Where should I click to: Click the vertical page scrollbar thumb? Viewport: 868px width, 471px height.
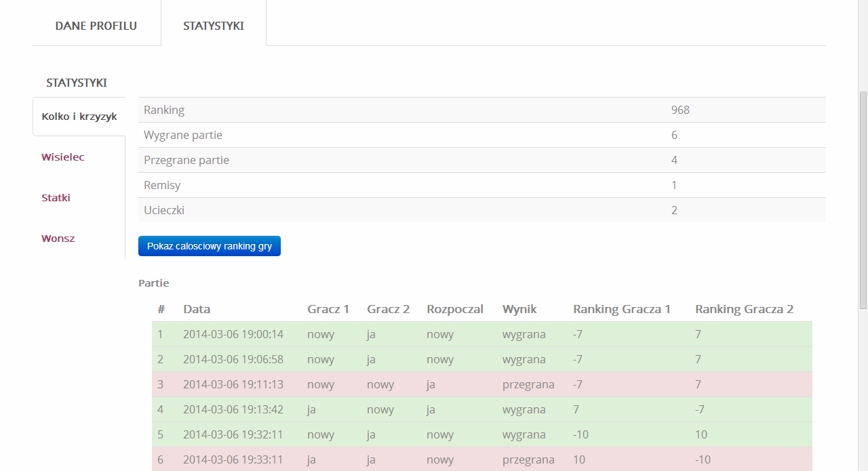tap(863, 200)
